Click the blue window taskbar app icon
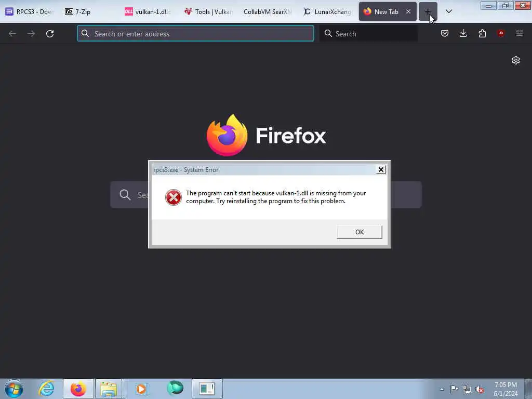 [207, 389]
